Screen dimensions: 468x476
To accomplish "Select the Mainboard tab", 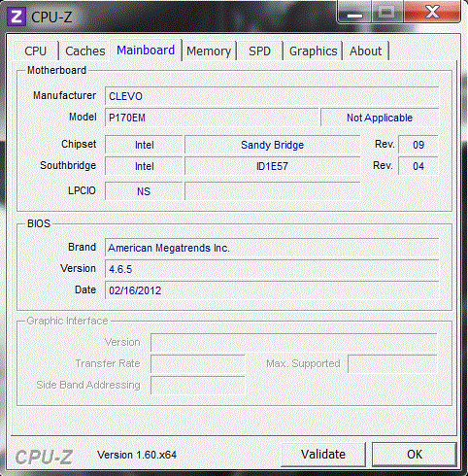I will pyautogui.click(x=146, y=51).
